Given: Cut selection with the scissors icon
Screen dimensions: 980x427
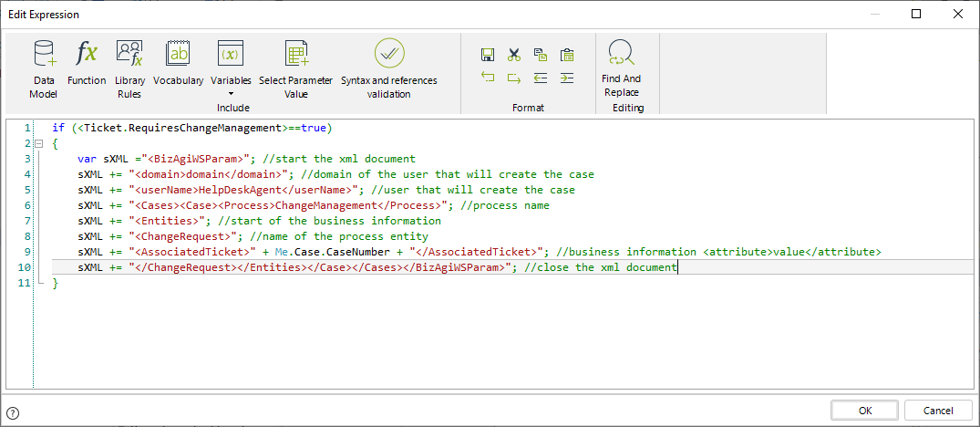Looking at the screenshot, I should 514,55.
